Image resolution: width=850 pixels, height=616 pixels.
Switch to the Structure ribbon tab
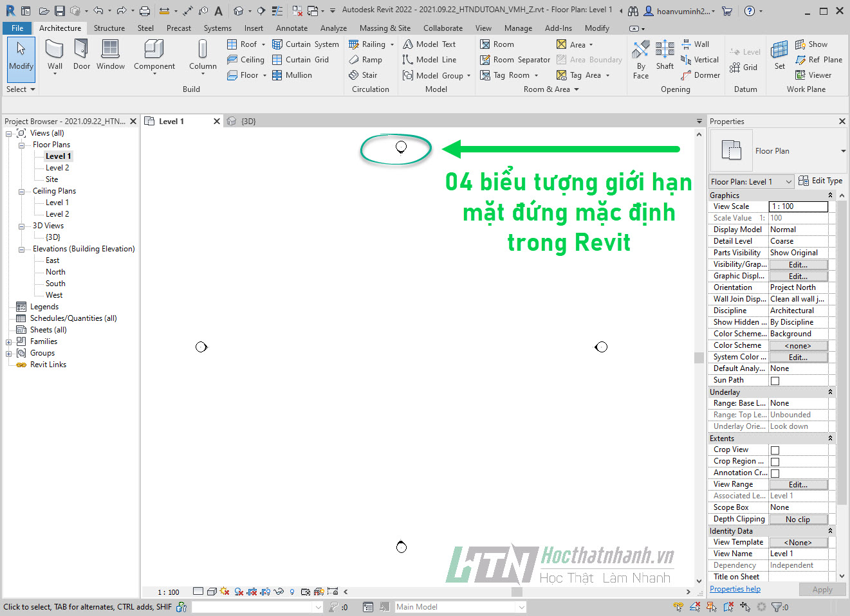(109, 28)
